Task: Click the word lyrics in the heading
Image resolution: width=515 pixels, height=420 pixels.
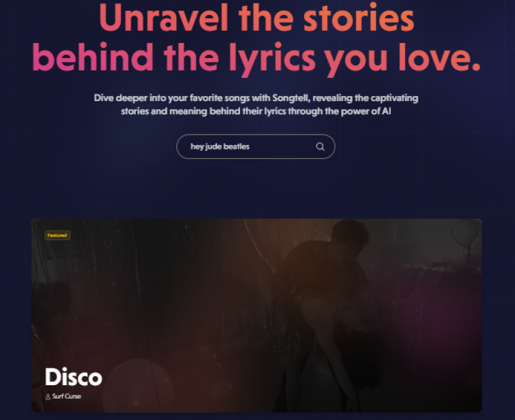Action: pos(272,59)
